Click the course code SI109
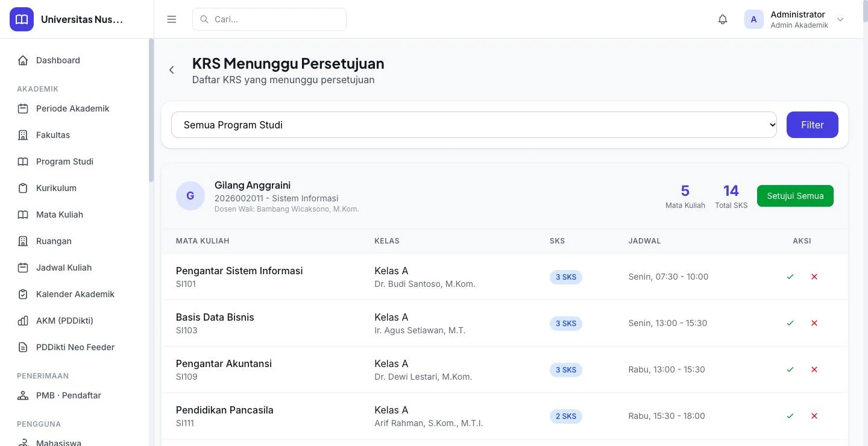The height and width of the screenshot is (446, 868). (x=187, y=377)
